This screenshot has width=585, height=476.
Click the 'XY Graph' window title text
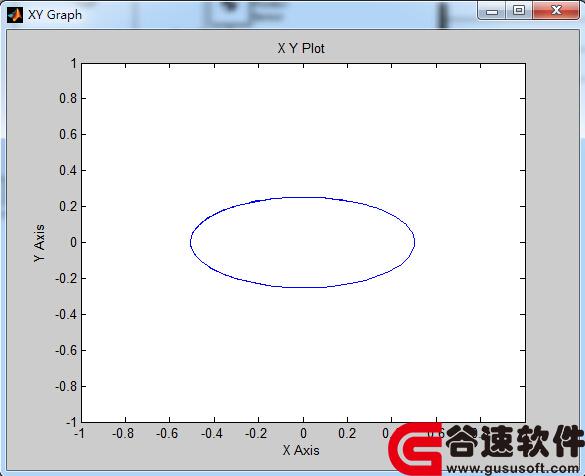tap(55, 15)
